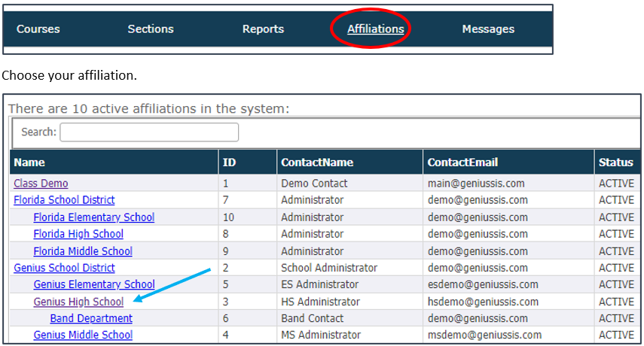Open the Band Department link
644x346 pixels.
pos(91,318)
